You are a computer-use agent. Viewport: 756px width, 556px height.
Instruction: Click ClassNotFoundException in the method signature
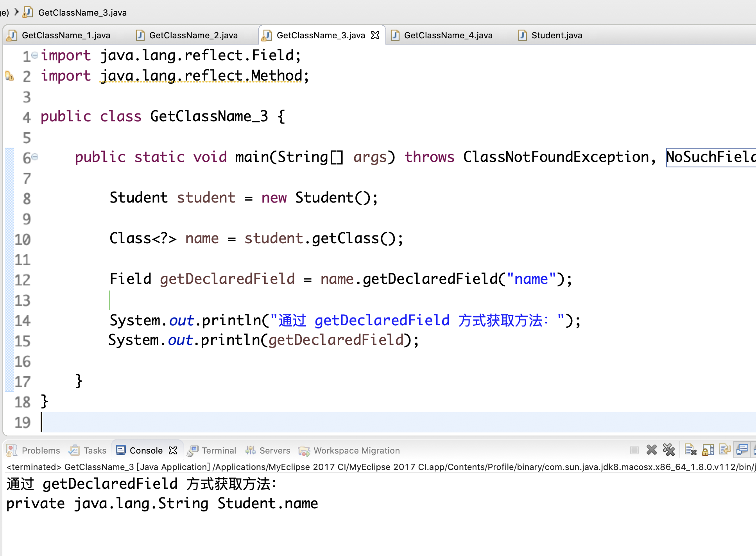click(x=556, y=157)
